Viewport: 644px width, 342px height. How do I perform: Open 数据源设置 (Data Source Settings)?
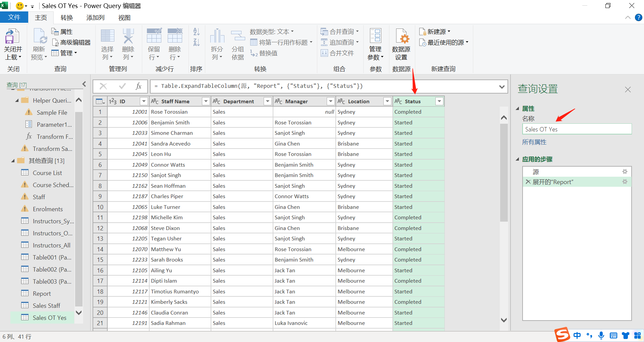click(x=401, y=44)
